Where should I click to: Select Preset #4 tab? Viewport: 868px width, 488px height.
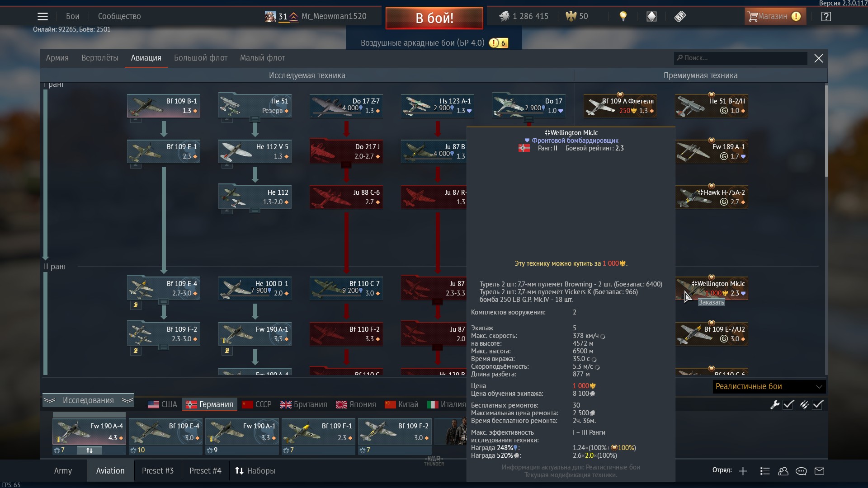pyautogui.click(x=205, y=471)
